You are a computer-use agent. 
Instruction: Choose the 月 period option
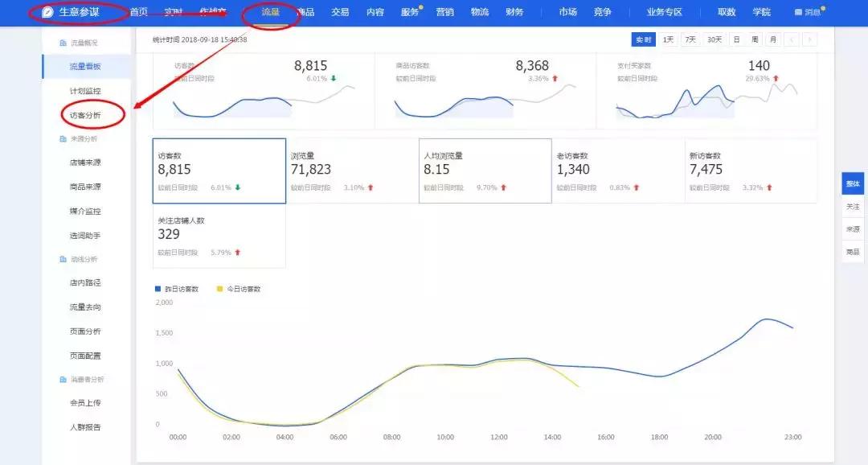(x=772, y=39)
